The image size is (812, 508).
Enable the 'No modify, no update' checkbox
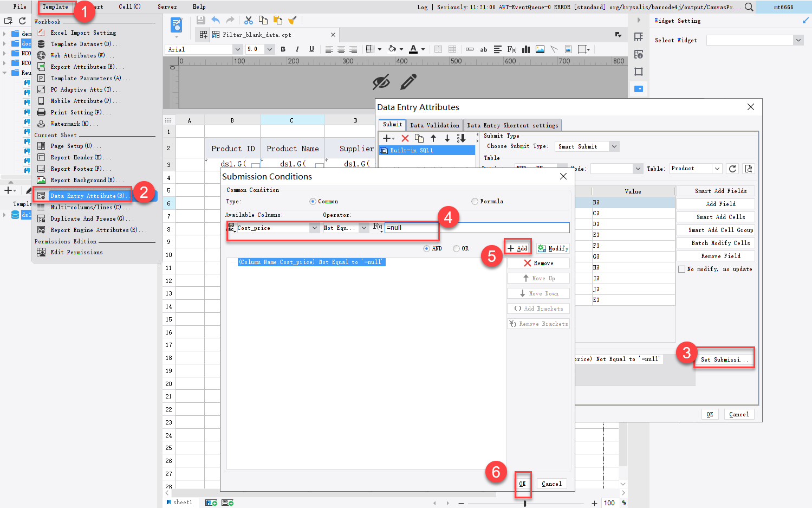[682, 269]
